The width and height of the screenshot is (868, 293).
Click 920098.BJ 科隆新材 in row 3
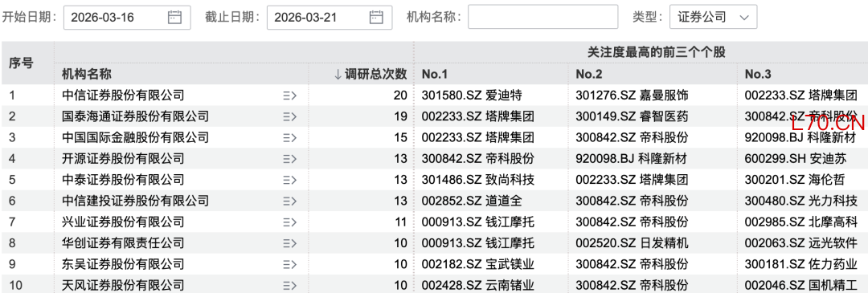pos(801,137)
